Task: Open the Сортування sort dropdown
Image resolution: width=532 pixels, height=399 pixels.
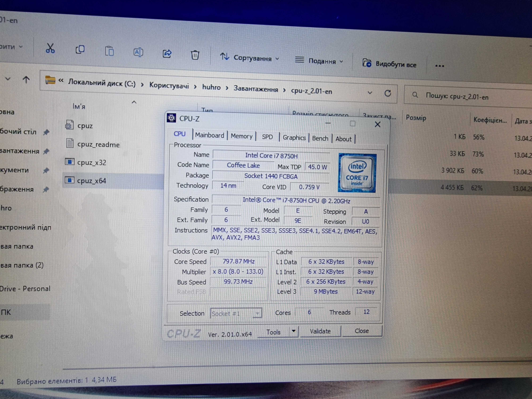Action: click(250, 57)
